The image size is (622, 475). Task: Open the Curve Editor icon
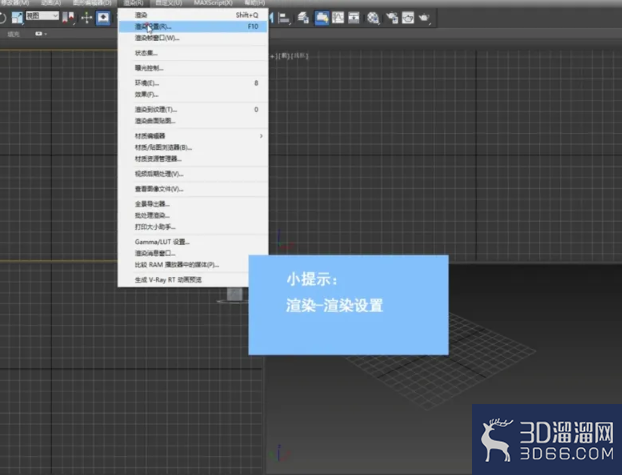coord(338,17)
